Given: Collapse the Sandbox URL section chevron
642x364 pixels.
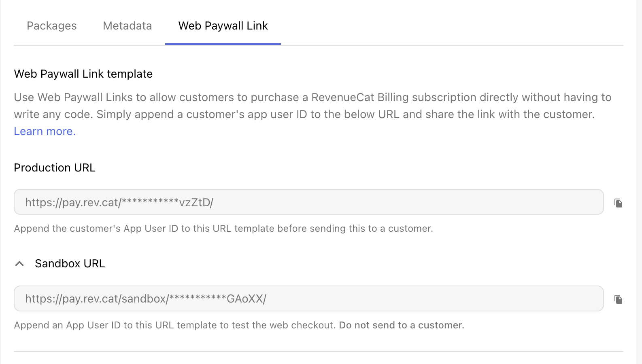Looking at the screenshot, I should [x=19, y=264].
